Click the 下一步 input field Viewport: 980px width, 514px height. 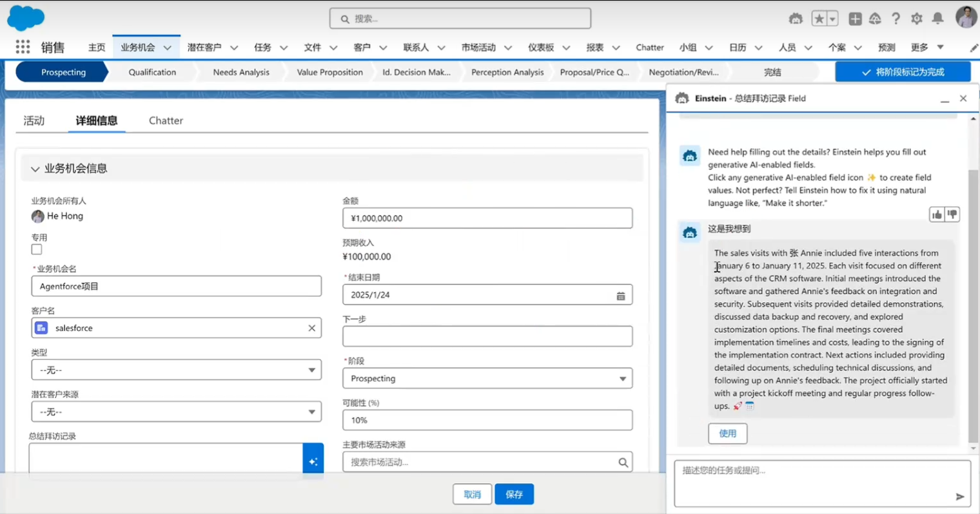click(487, 336)
